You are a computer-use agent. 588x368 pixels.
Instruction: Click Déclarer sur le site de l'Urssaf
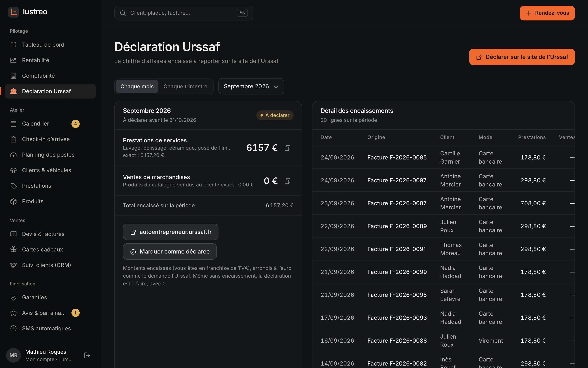(x=522, y=57)
